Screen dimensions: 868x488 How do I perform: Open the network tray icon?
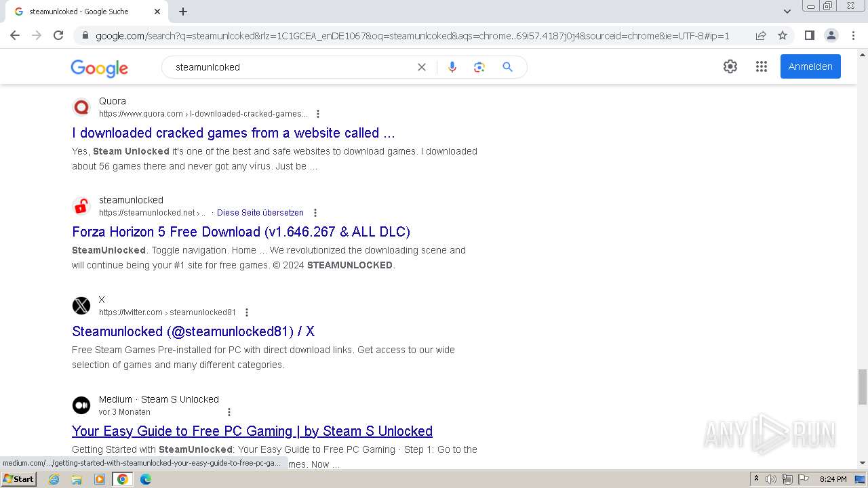(x=787, y=479)
